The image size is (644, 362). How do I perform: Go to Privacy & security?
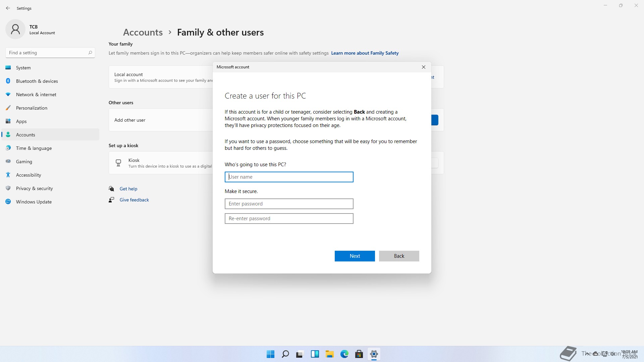[x=50, y=188]
